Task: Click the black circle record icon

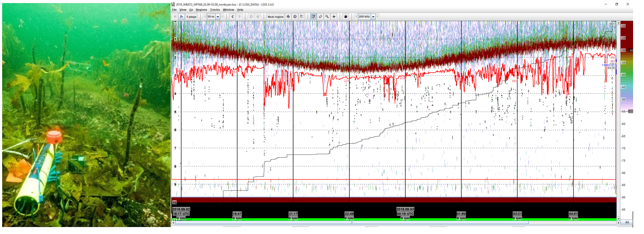Action: pos(346,17)
